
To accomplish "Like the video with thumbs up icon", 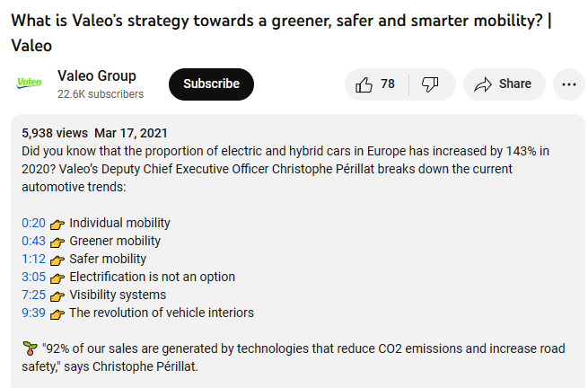I will coord(364,84).
